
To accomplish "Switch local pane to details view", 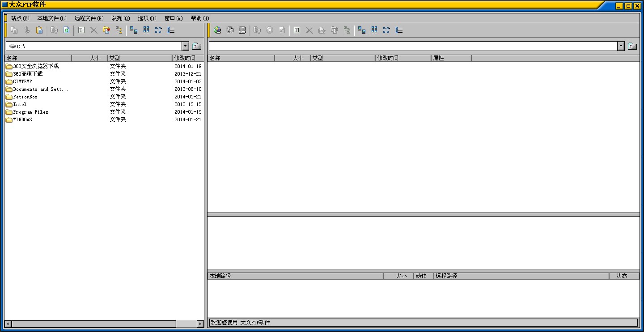I will [171, 30].
